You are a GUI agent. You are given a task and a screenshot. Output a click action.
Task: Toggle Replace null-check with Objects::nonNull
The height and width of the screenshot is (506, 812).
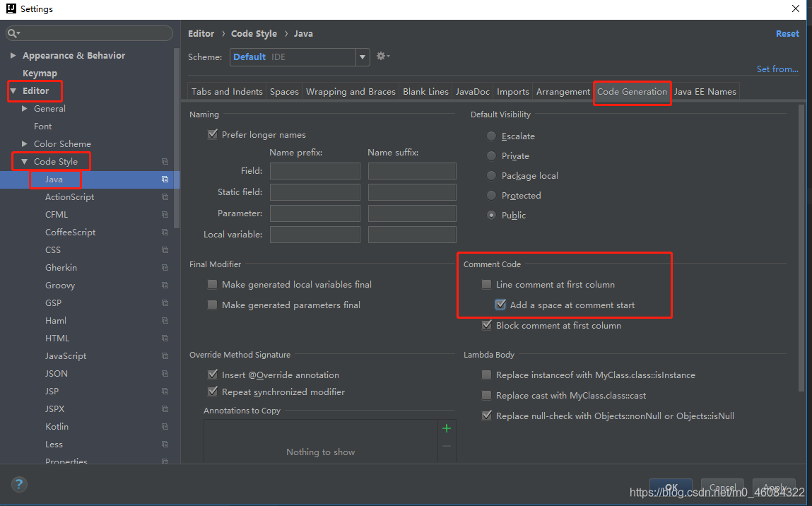pos(486,416)
